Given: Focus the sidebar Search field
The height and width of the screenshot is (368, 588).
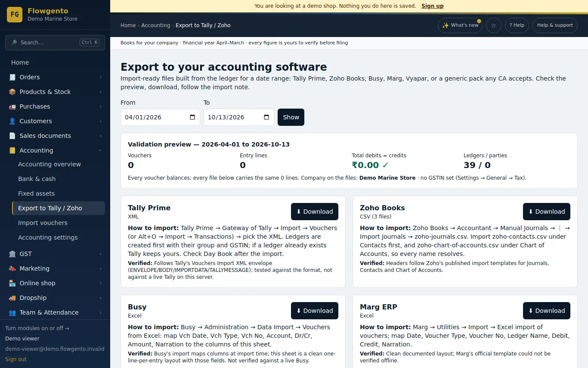Looking at the screenshot, I should click(55, 43).
